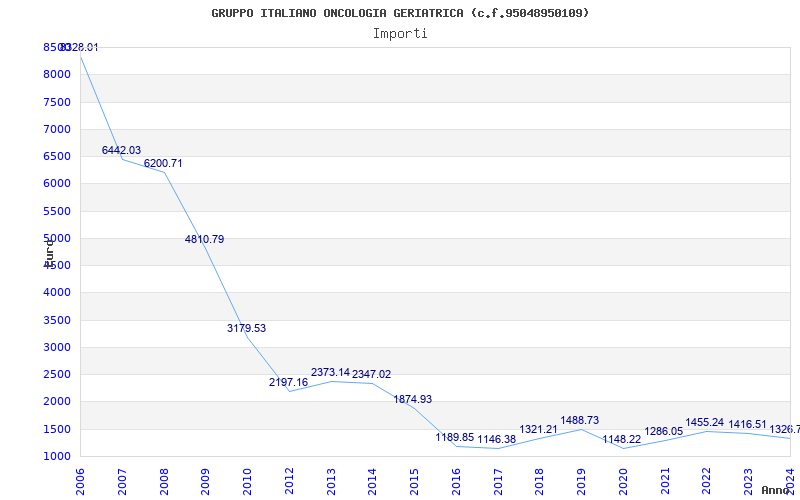Click the 2010 x-axis year label
Screen dimensions: 800x500
click(x=247, y=481)
